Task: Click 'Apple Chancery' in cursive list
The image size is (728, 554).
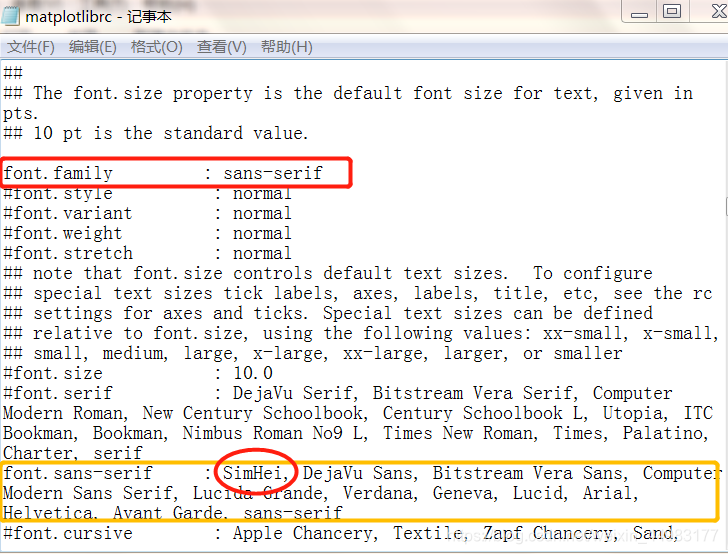Action: click(x=302, y=533)
